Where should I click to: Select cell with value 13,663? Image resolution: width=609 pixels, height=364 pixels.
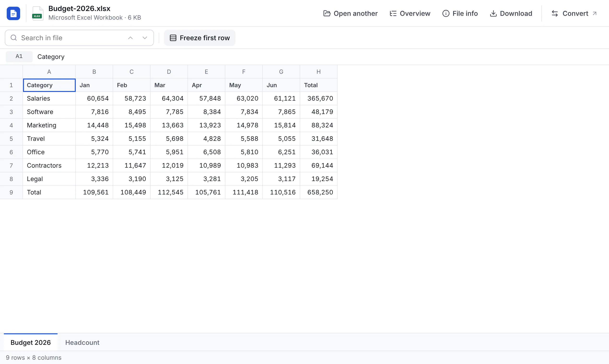point(169,125)
